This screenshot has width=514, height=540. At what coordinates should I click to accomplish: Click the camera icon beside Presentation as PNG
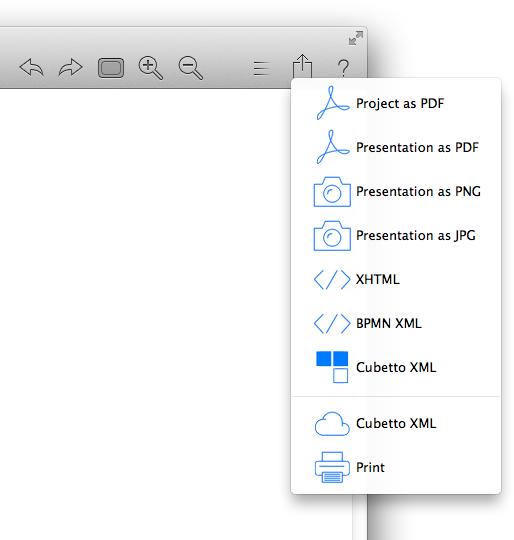click(x=332, y=192)
